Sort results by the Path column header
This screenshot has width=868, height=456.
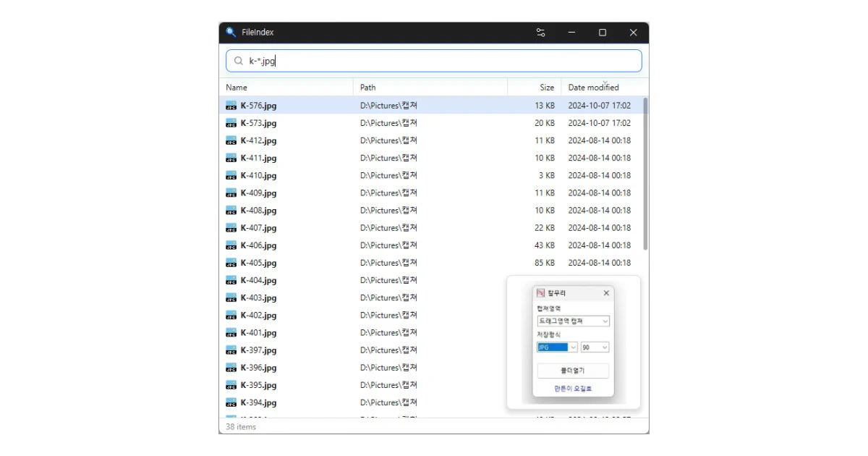pyautogui.click(x=430, y=87)
